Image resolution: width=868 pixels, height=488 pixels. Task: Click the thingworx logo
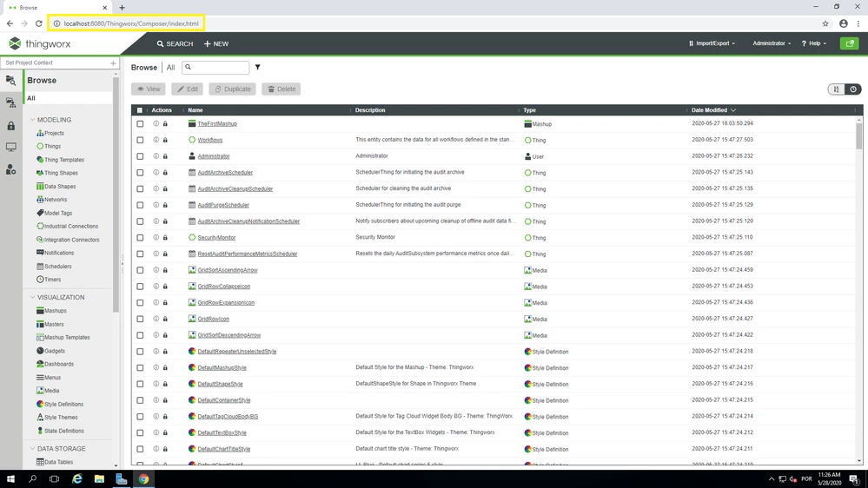(x=40, y=43)
